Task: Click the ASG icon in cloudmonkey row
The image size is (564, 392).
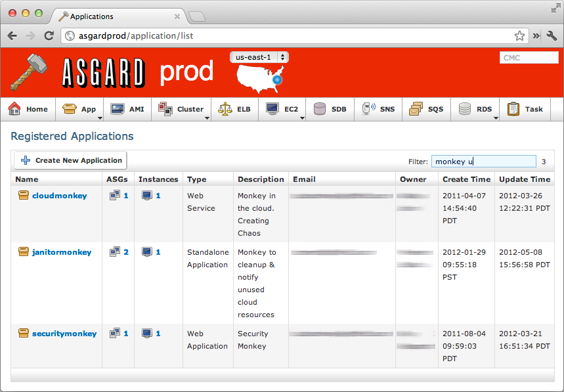Action: pyautogui.click(x=115, y=195)
